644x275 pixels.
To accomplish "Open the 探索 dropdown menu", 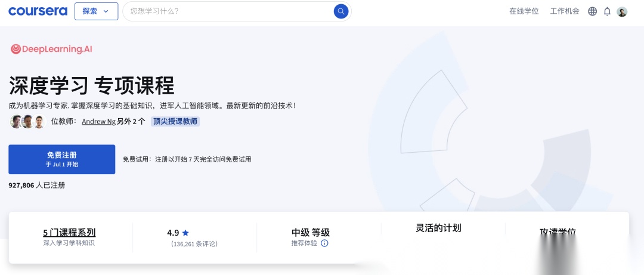I will pos(96,11).
